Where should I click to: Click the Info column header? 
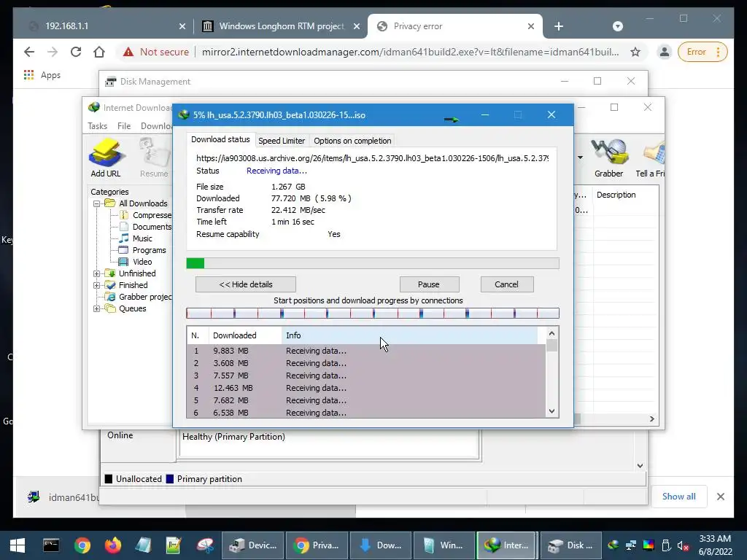pos(410,335)
